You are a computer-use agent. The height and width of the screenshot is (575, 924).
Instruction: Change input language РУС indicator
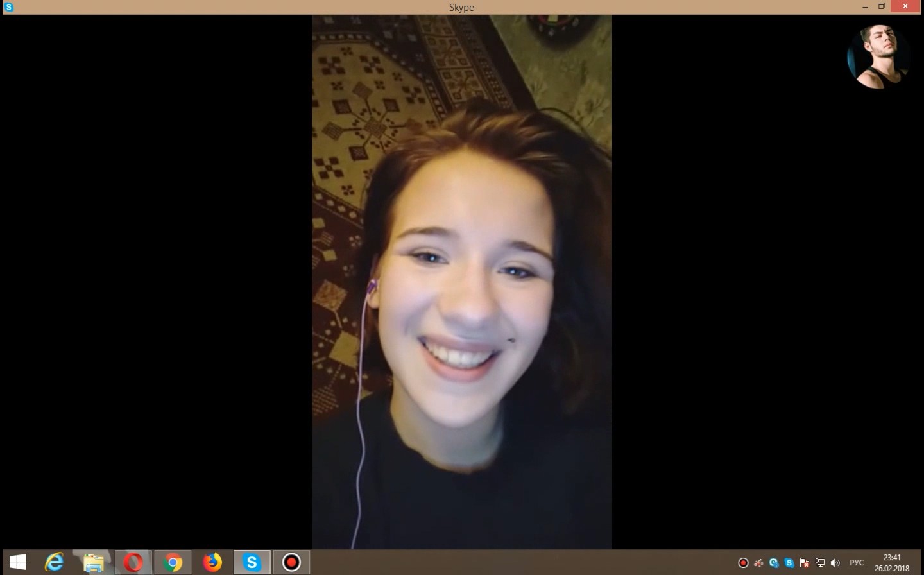point(857,563)
